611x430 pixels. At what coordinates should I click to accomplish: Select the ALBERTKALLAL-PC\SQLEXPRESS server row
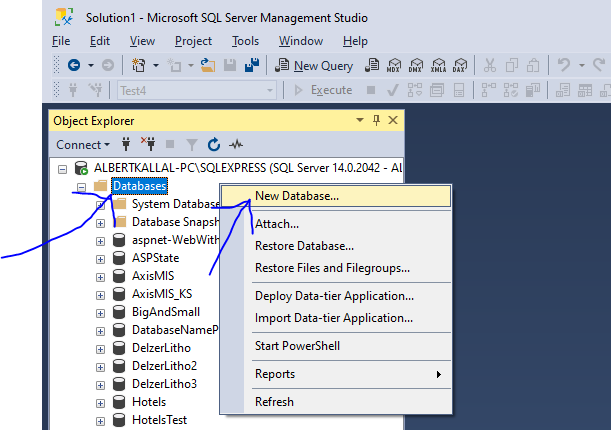(x=248, y=168)
